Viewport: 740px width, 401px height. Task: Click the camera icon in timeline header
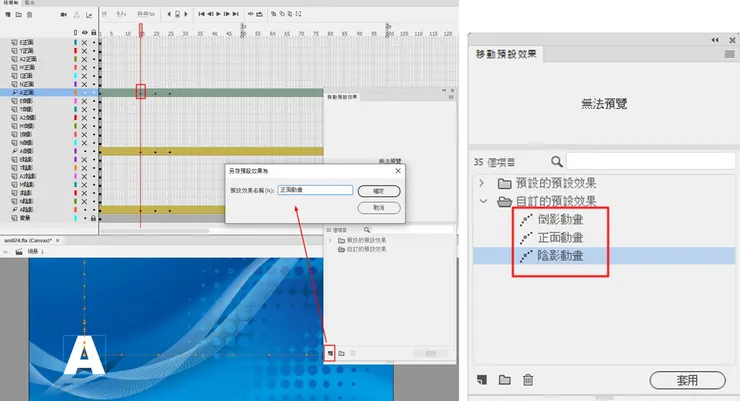point(64,15)
